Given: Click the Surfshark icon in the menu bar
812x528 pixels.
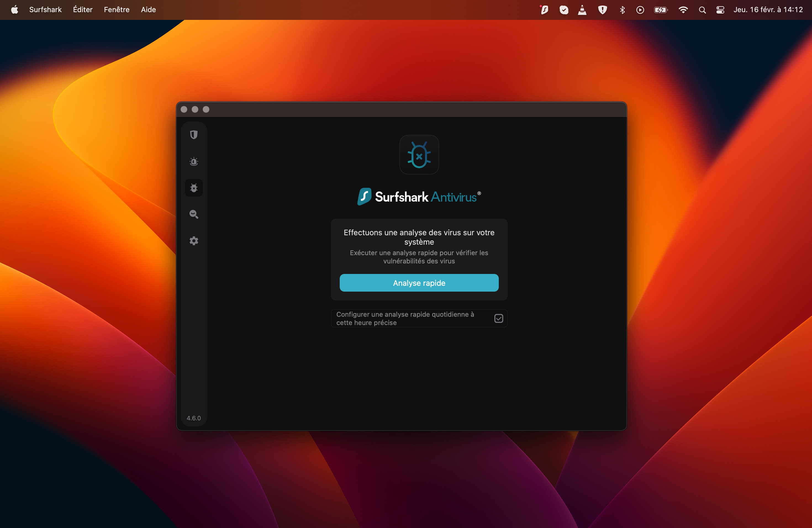Looking at the screenshot, I should coord(544,10).
